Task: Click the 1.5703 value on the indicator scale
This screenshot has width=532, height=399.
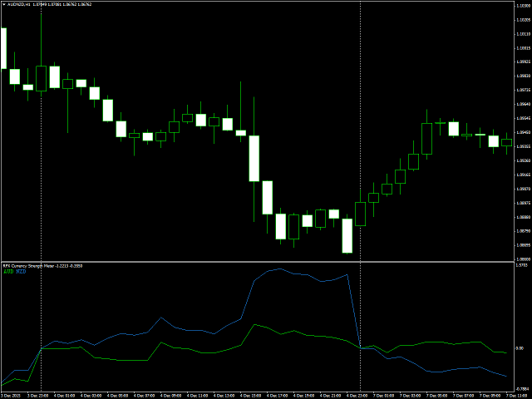Action: tap(521, 265)
